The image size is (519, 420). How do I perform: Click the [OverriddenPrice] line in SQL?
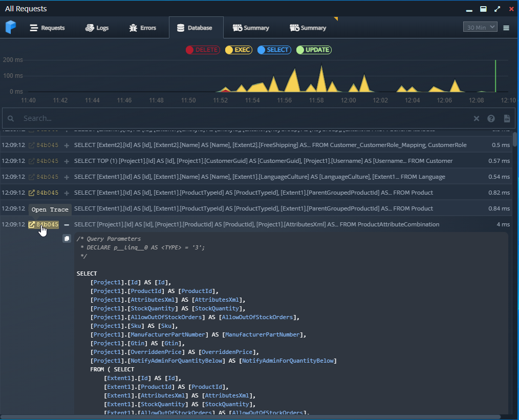click(x=175, y=352)
